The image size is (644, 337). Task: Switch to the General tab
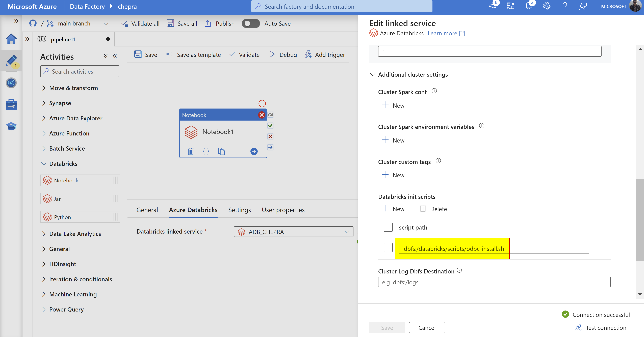147,210
